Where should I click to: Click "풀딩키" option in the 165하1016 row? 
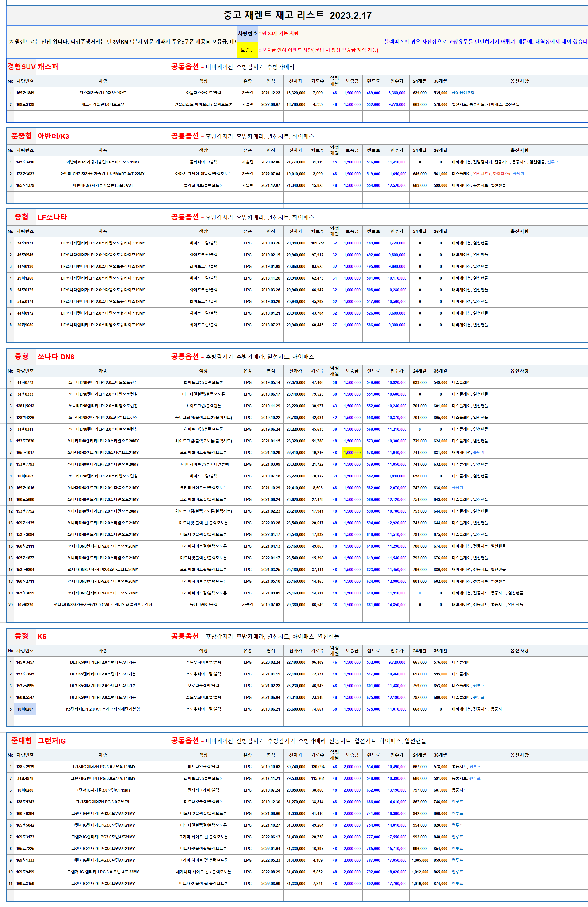[457, 488]
